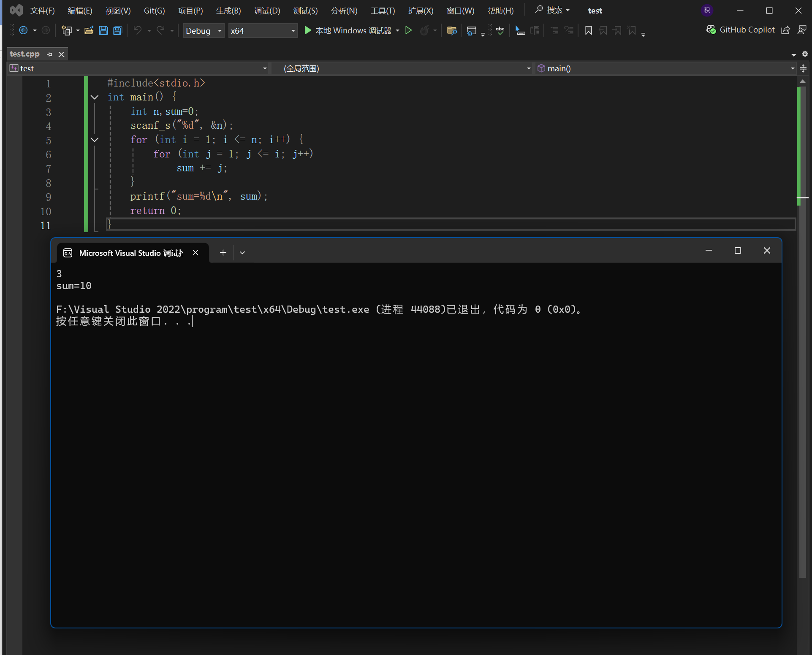Toggle a bookmark with the bookmark icon
The image size is (812, 655).
click(x=588, y=30)
